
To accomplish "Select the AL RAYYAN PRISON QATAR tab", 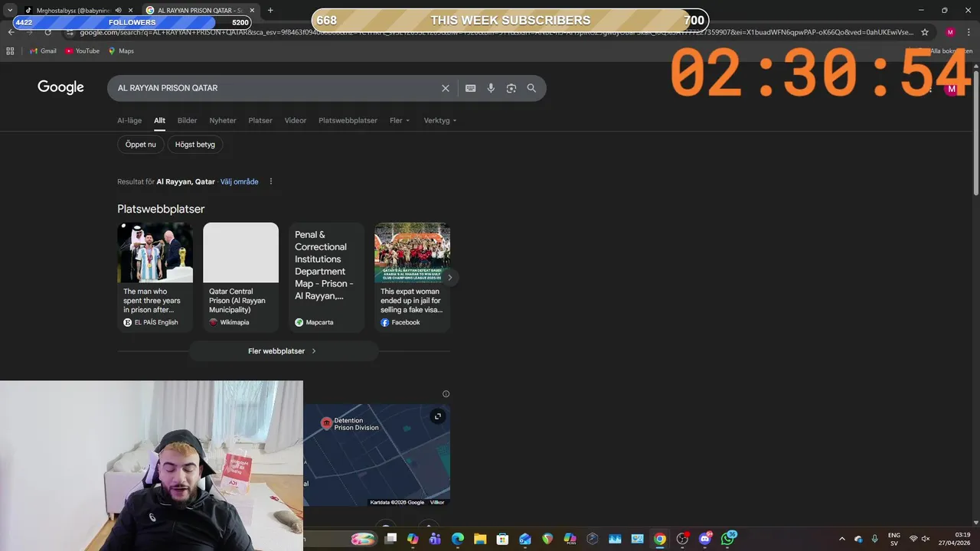I will 201,10.
